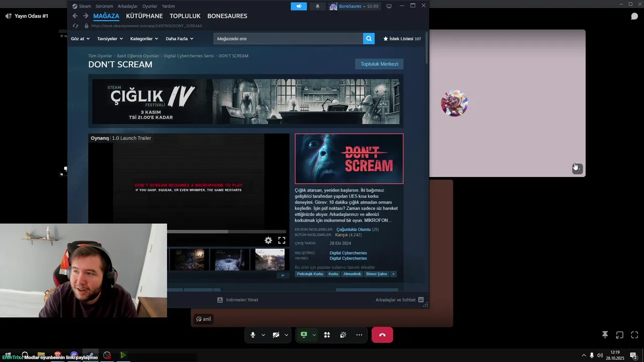
Task: Click the Tüm Oyunlar breadcrumb
Action: pyautogui.click(x=100, y=56)
